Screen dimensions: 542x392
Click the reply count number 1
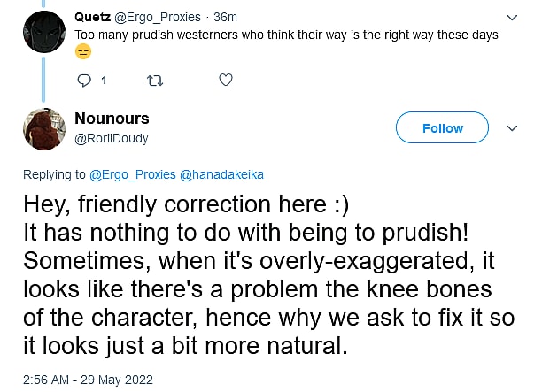click(104, 81)
